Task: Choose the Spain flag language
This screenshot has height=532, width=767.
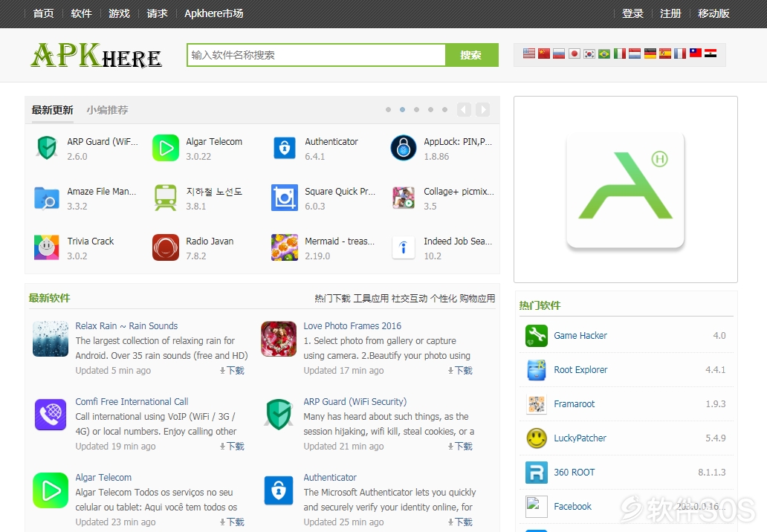Action: [665, 53]
